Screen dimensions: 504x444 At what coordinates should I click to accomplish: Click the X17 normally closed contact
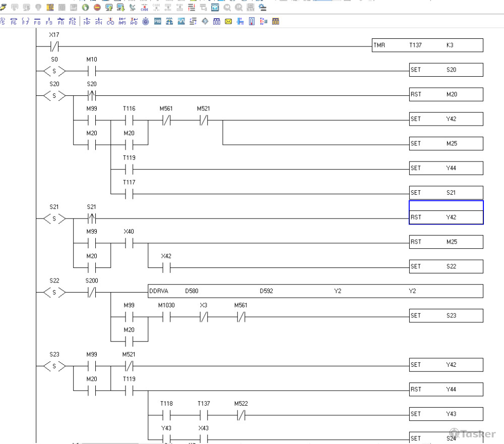click(x=54, y=46)
